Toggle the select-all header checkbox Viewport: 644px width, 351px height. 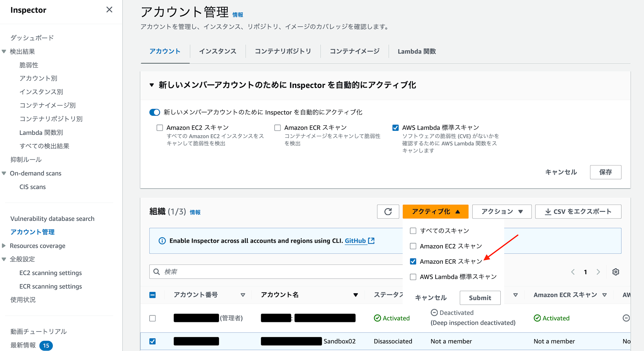[153, 295]
